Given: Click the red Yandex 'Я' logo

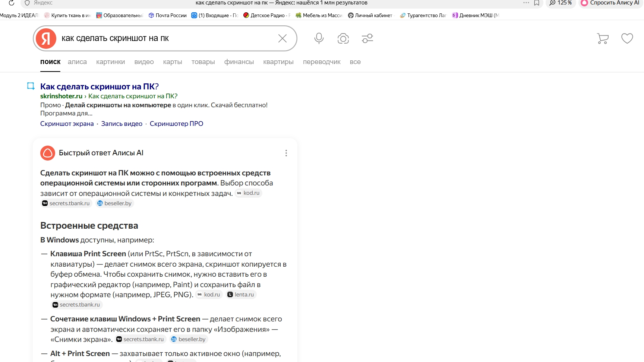Looking at the screenshot, I should [x=46, y=38].
